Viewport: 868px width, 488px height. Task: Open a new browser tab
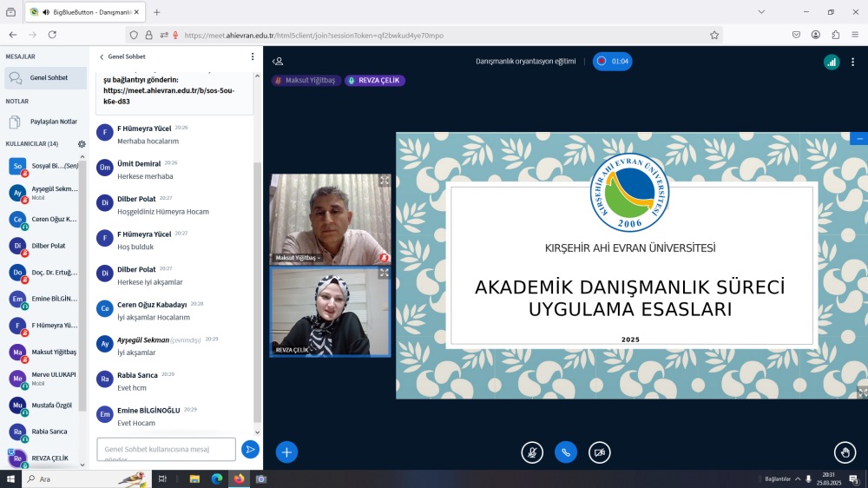(x=156, y=12)
